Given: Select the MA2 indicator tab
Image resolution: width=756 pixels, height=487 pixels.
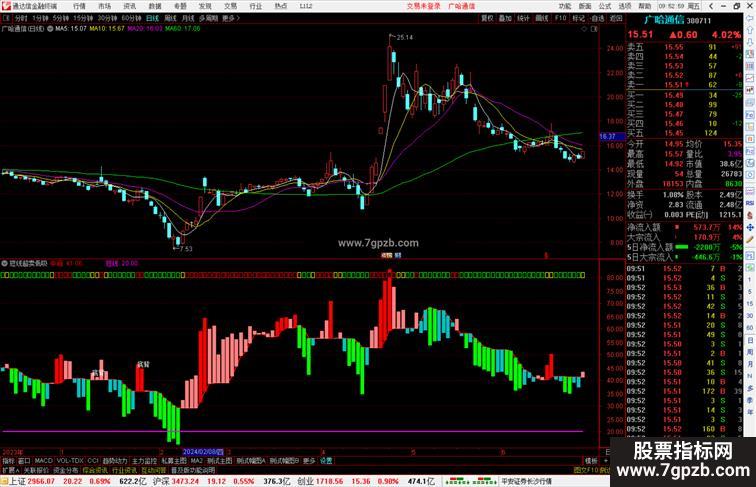Looking at the screenshot, I should coord(196,461).
